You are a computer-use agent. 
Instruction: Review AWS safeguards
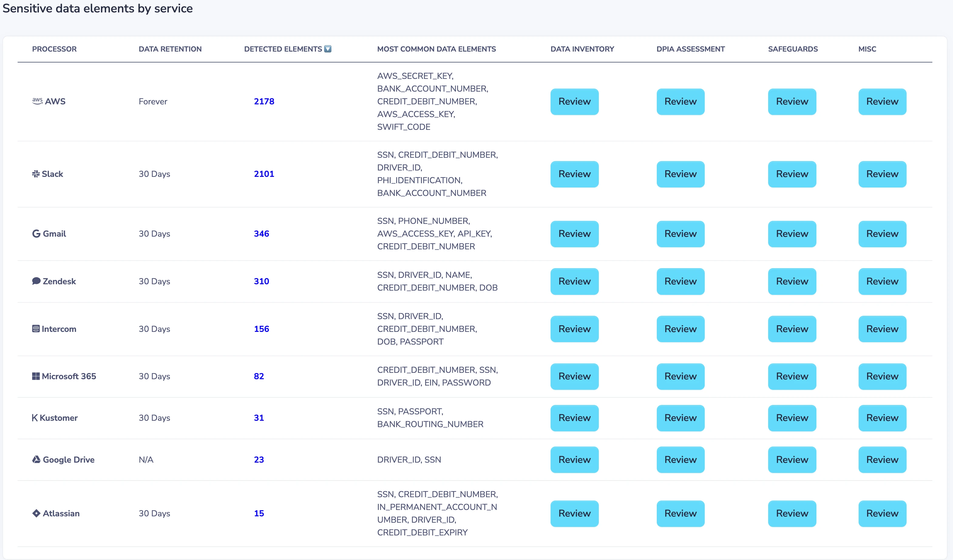click(792, 102)
